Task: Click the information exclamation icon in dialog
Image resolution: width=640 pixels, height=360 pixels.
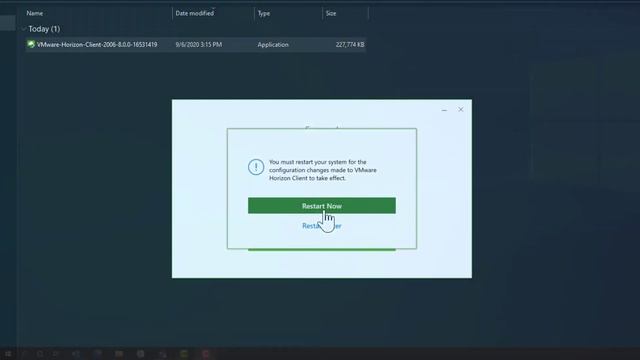Action: (x=256, y=167)
